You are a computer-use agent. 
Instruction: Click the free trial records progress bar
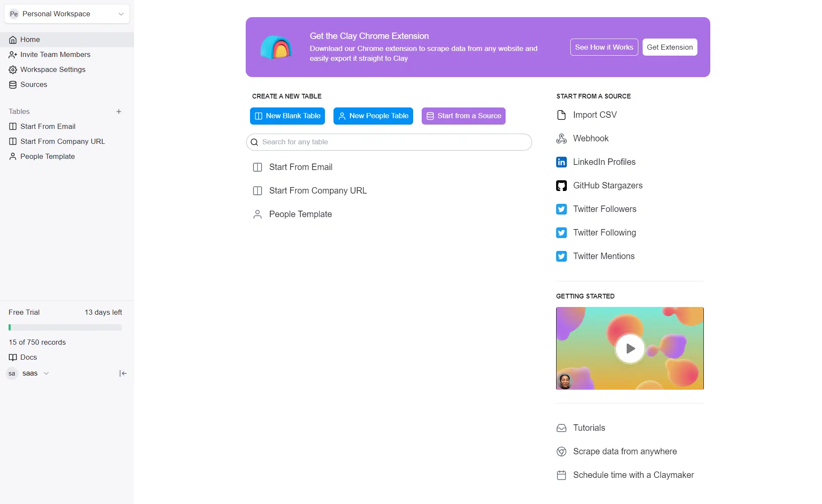click(x=65, y=328)
